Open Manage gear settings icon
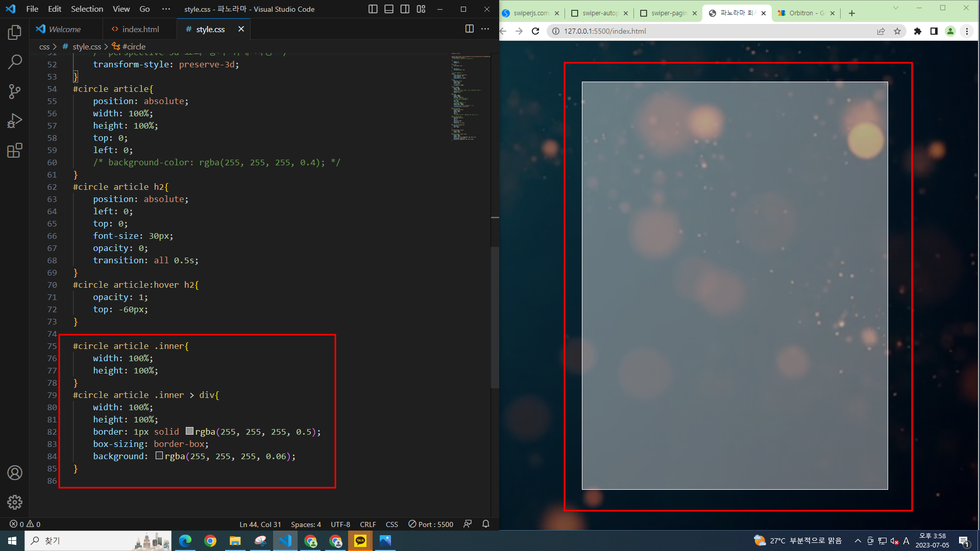 (x=15, y=502)
